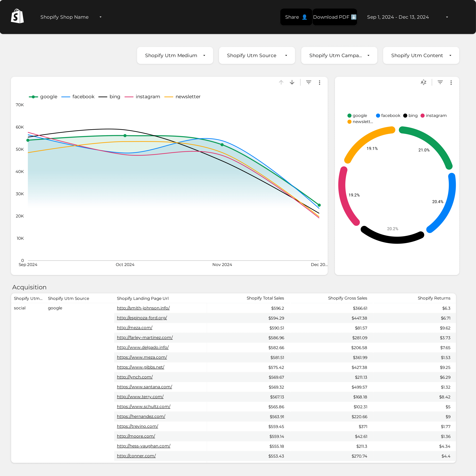This screenshot has height=476, width=476.
Task: Click the donut chart AZ sort icon
Action: (423, 82)
